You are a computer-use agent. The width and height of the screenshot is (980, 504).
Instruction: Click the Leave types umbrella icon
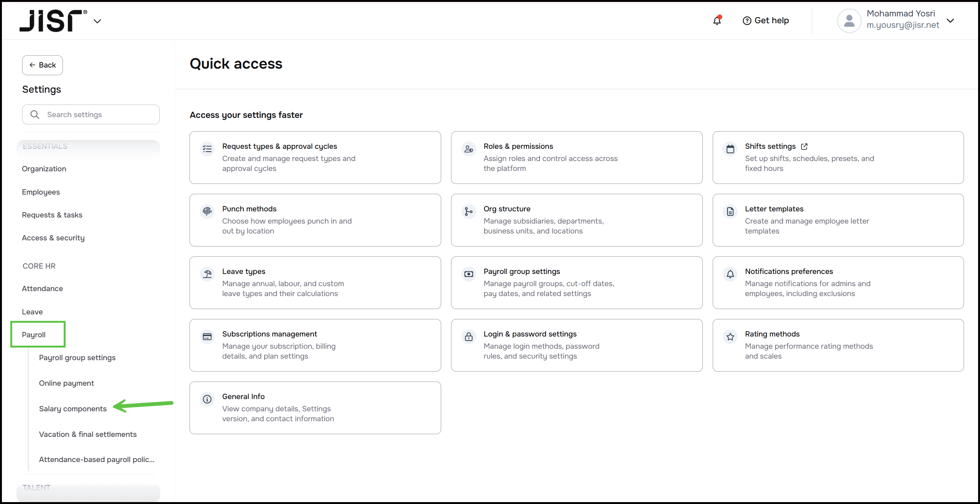(207, 274)
